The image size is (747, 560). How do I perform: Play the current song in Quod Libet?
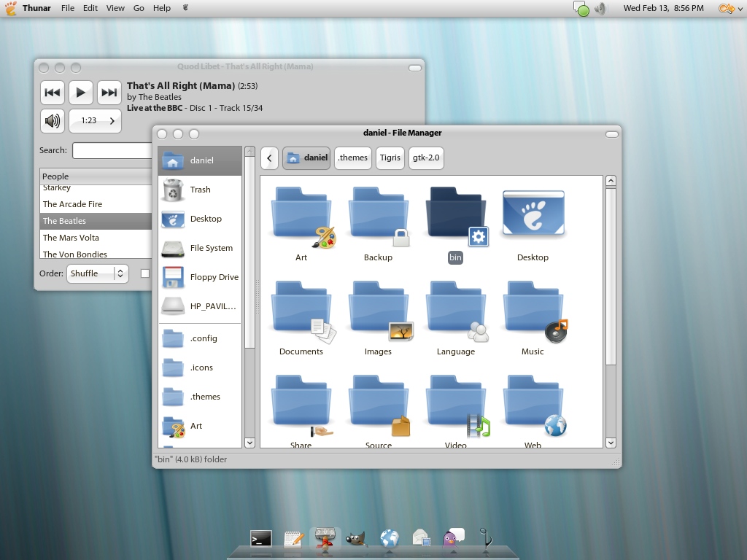coord(81,93)
